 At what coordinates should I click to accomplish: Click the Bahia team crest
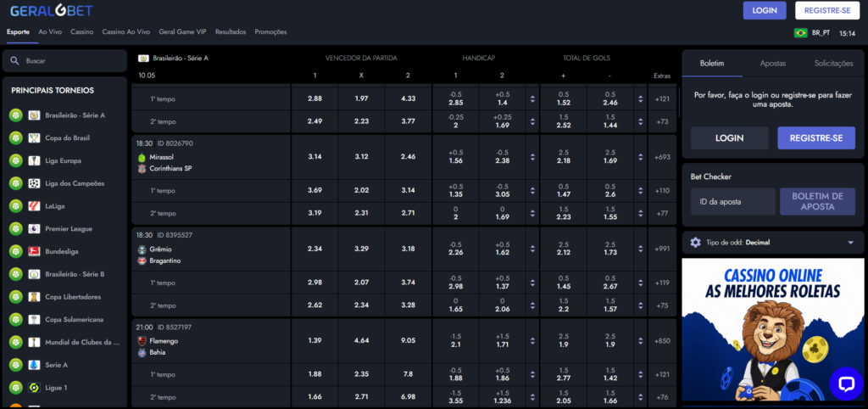142,352
